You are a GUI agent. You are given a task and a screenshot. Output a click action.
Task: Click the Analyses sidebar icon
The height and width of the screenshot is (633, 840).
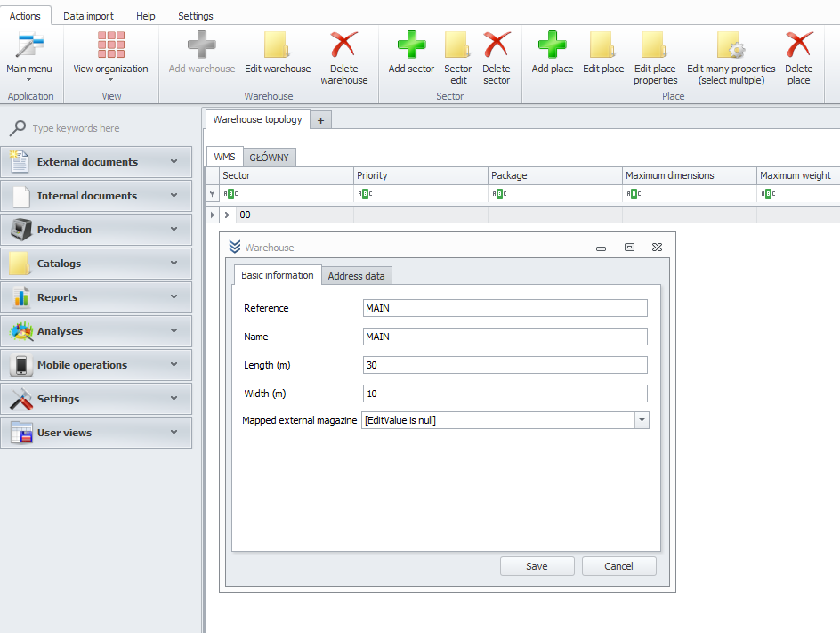click(x=21, y=330)
